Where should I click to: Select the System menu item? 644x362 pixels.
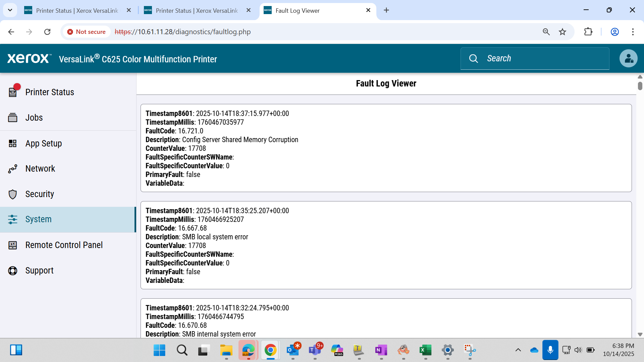coord(68,220)
